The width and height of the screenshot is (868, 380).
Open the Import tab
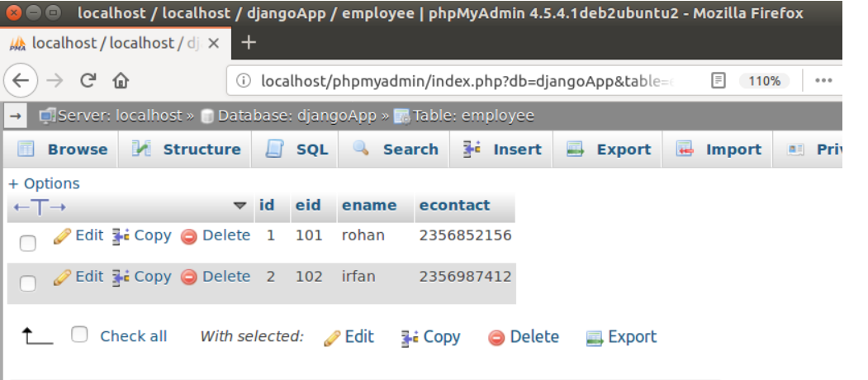coord(718,150)
